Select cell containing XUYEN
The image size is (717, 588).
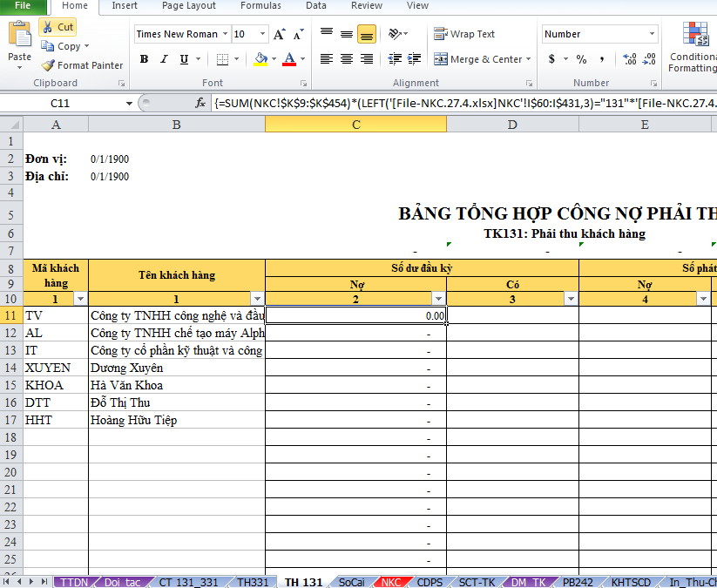point(56,368)
